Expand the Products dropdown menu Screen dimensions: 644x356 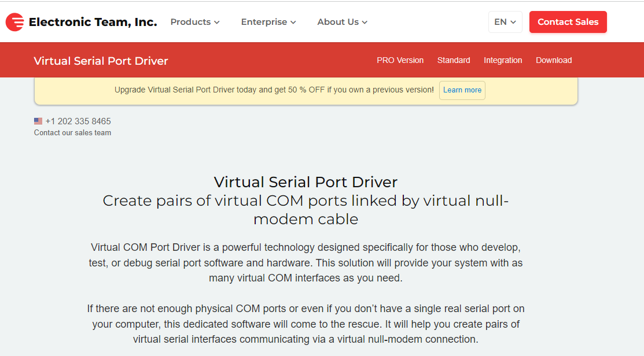195,22
